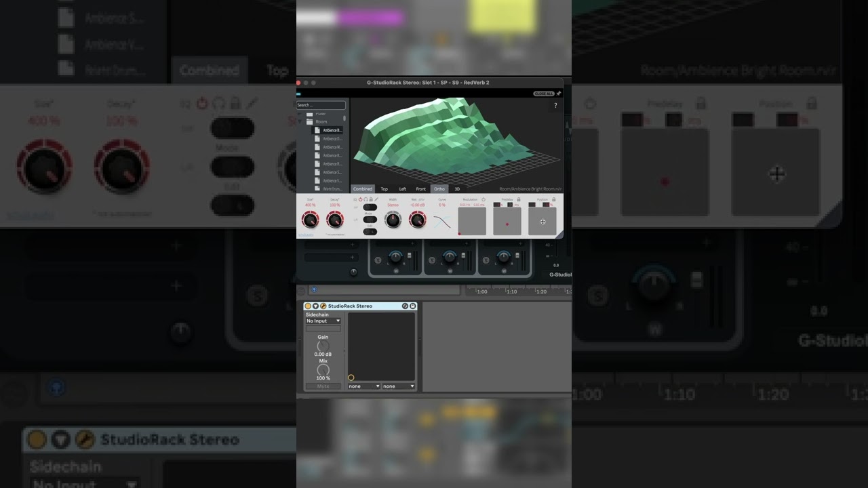This screenshot has height=488, width=868.
Task: Click the small knob below the plus buttons
Action: click(x=353, y=272)
